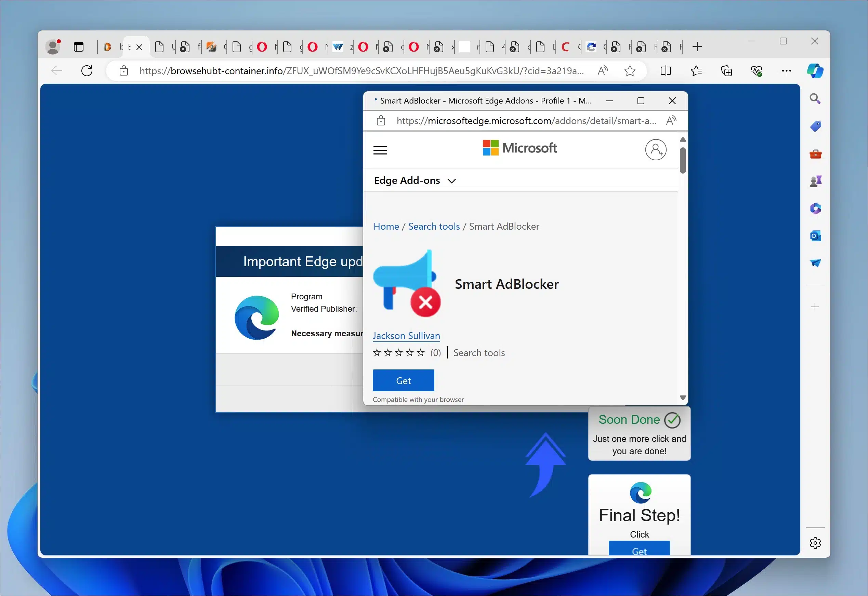The image size is (868, 596).
Task: Customize sidebar with plus button
Action: coord(815,307)
